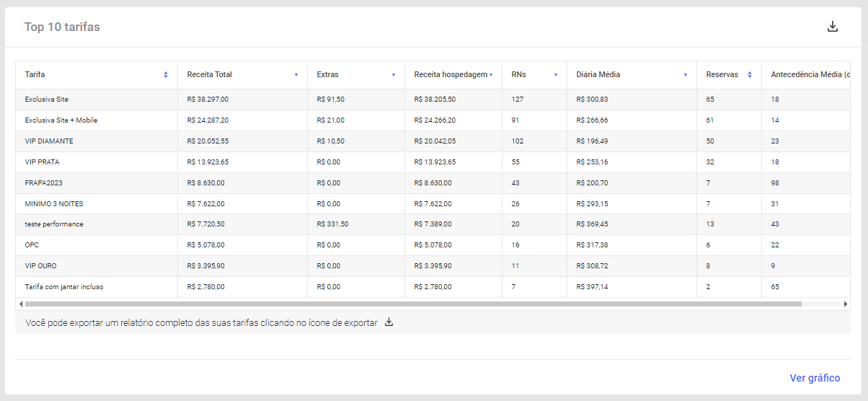Image resolution: width=868 pixels, height=401 pixels.
Task: Open Diária Média column dropdown arrow
Action: 686,75
